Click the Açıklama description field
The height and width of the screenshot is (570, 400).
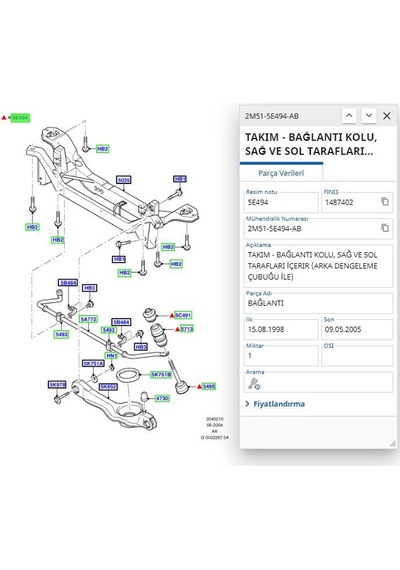pos(318,266)
